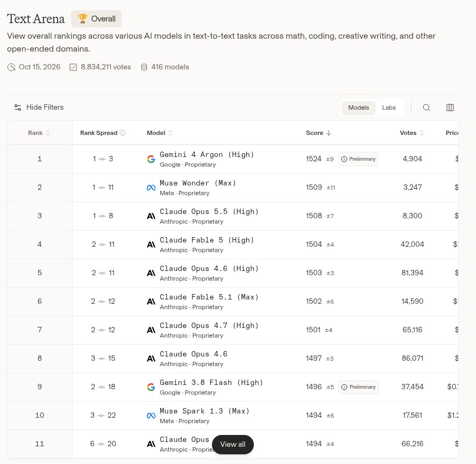Click the score 1494 in rank 11 row
This screenshot has width=476, height=464.
click(x=314, y=444)
